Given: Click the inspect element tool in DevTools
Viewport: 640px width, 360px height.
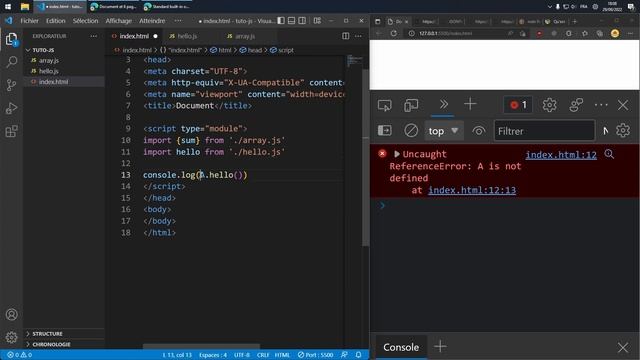Looking at the screenshot, I should [384, 105].
